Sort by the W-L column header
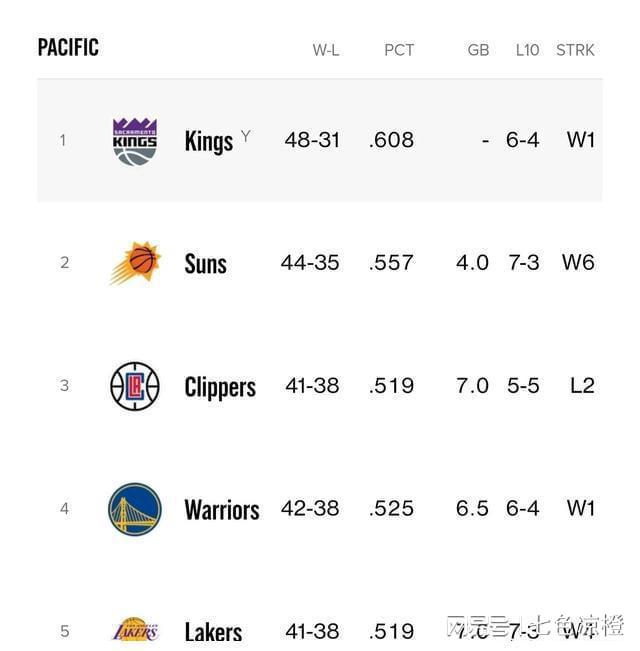 pyautogui.click(x=326, y=50)
